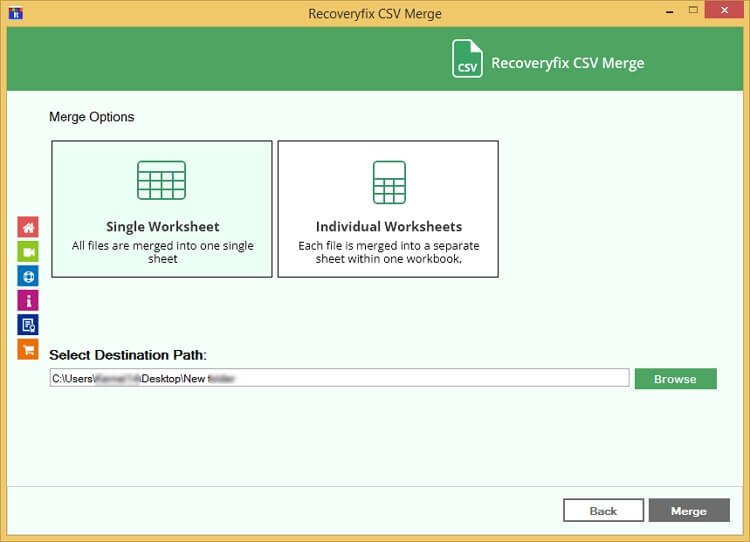Click the dark blue document search icon

coord(28,325)
